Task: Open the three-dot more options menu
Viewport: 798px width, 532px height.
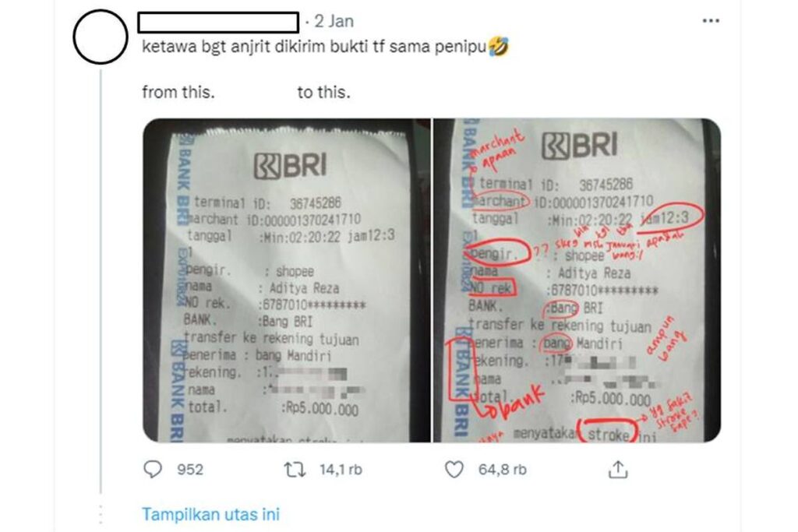Action: coord(711,21)
